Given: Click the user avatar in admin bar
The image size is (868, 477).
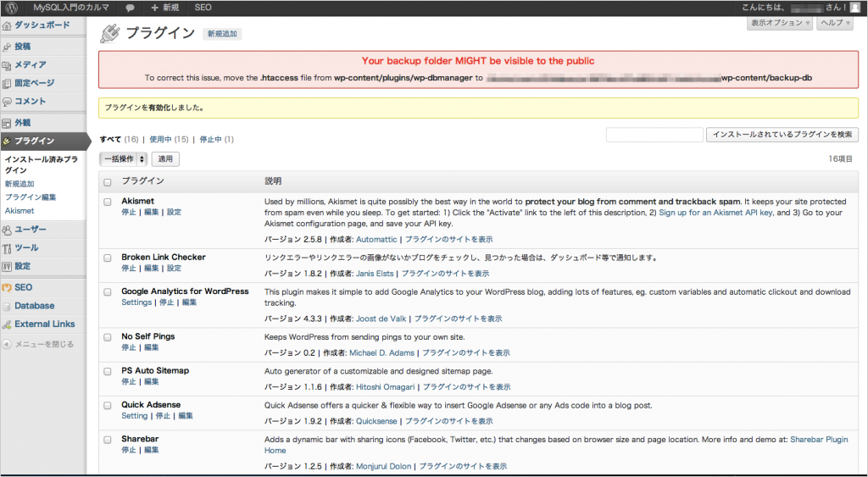Looking at the screenshot, I should (x=856, y=8).
